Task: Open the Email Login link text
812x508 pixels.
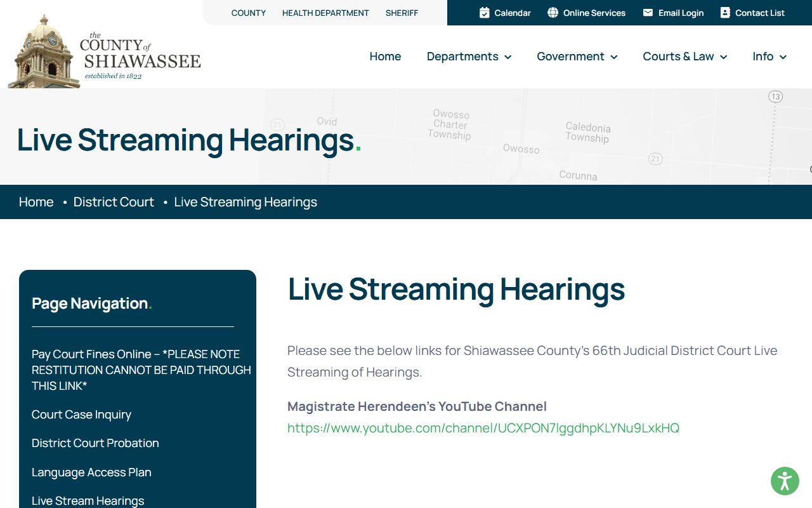Action: click(x=681, y=13)
